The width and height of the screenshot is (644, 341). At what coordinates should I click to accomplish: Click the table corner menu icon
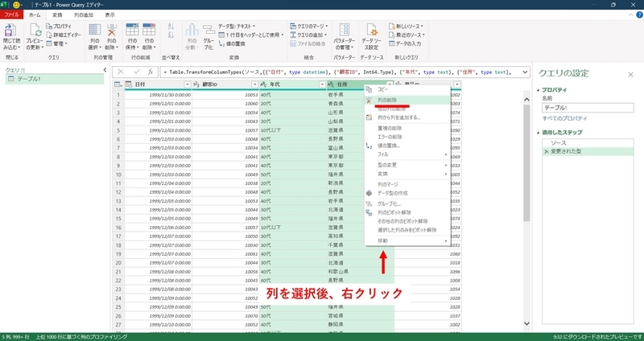[x=118, y=84]
